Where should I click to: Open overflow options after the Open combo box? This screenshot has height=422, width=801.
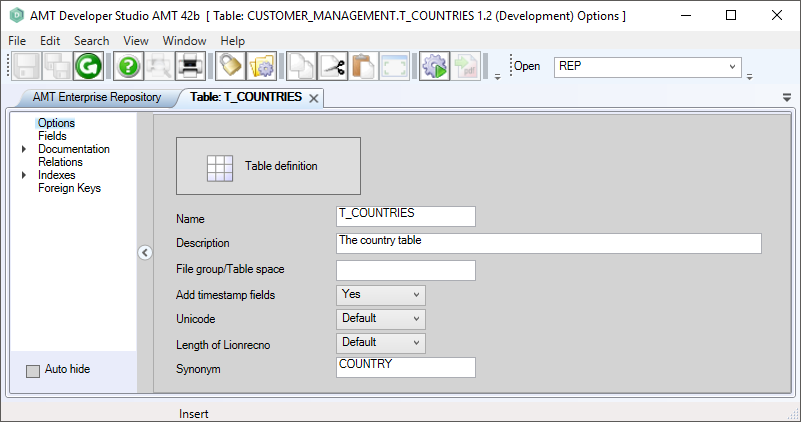[x=749, y=77]
